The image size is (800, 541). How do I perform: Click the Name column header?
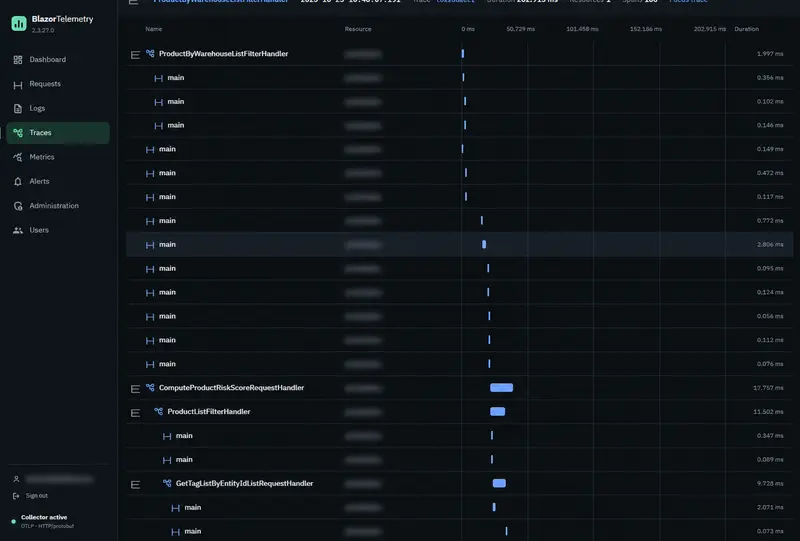pos(154,29)
